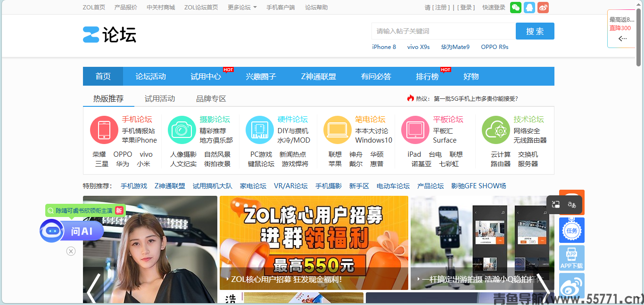
Task: Open the ZOL核心用户招募 banner
Action: 314,243
